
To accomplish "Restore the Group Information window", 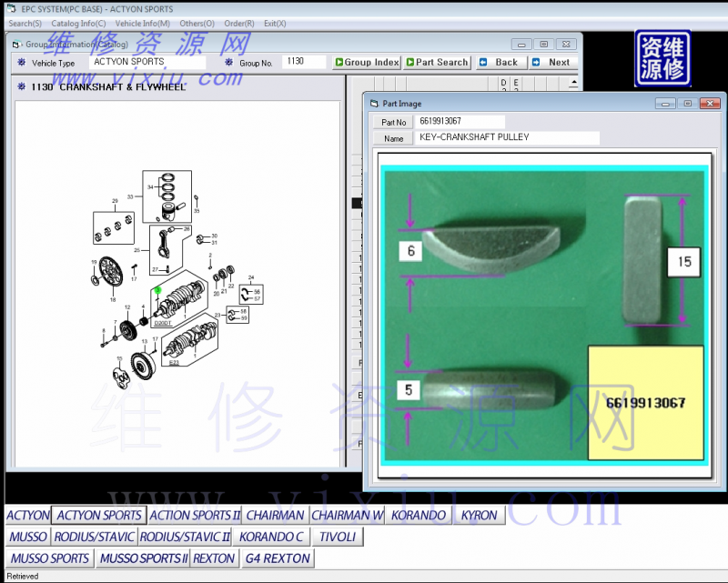I will point(543,45).
